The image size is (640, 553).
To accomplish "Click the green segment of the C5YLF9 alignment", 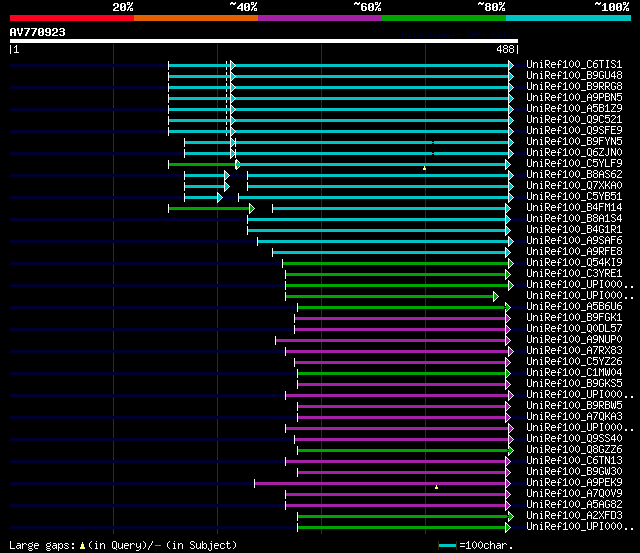I will tap(202, 164).
